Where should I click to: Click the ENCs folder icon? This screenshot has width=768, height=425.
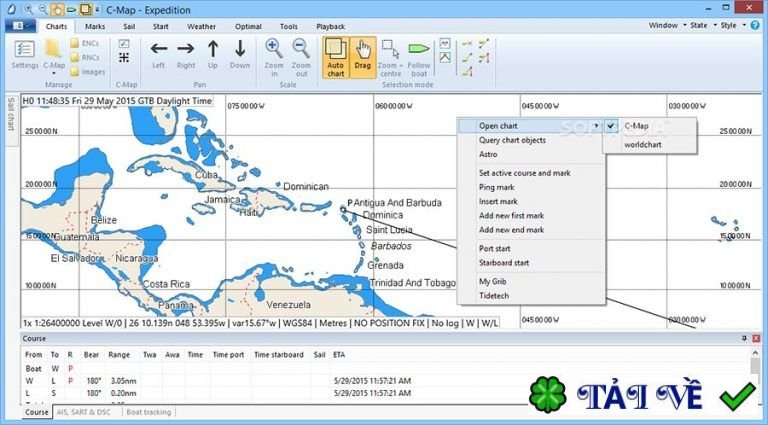point(74,44)
